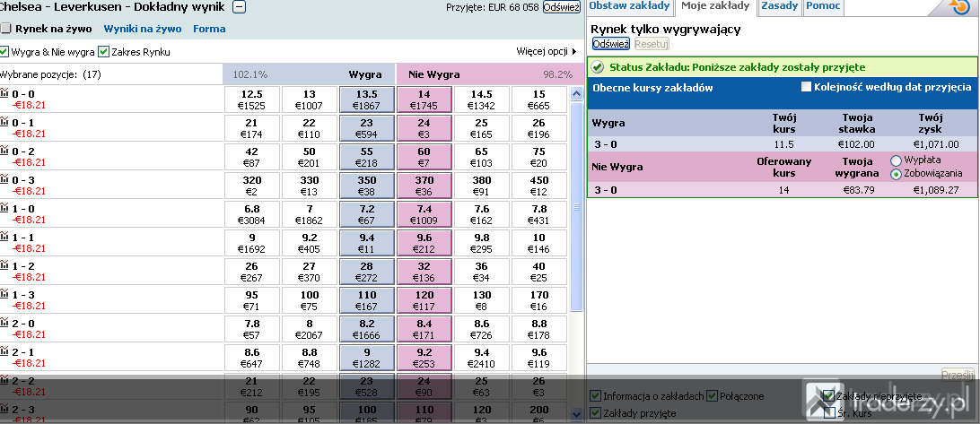Click Odśwież button under Rynek tylko wygrywający
This screenshot has width=980, height=424.
610,44
